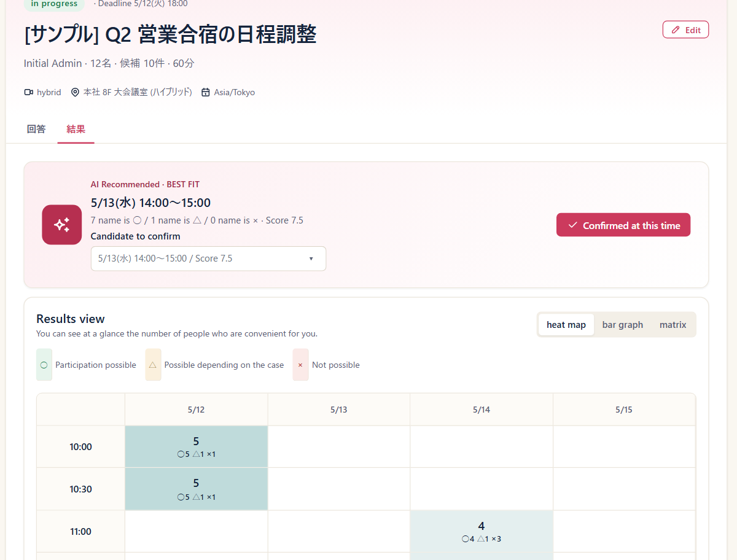737x560 pixels.
Task: Click the Edit button
Action: (685, 29)
